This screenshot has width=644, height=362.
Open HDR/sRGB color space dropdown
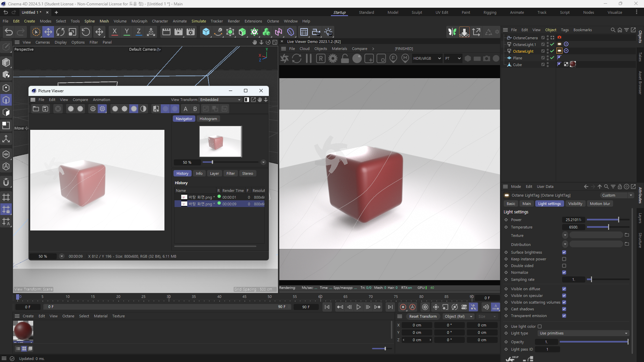[427, 58]
